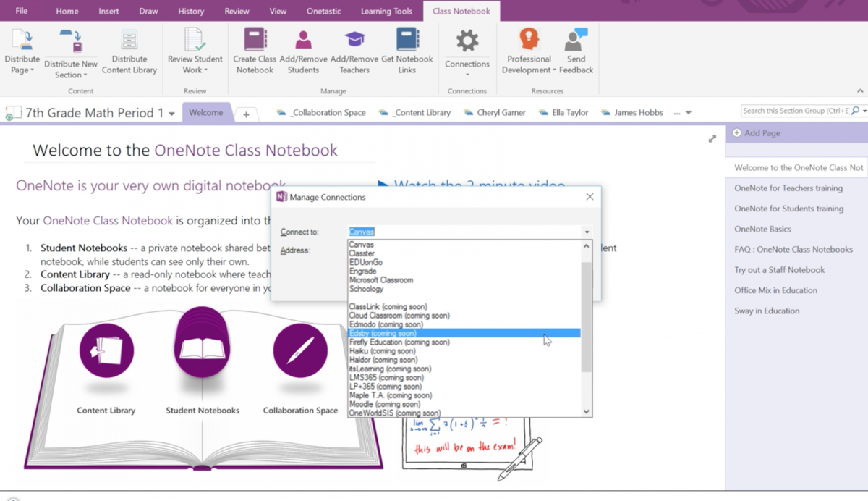Click Send Feedback icon
The height and width of the screenshot is (501, 868).
coord(576,39)
